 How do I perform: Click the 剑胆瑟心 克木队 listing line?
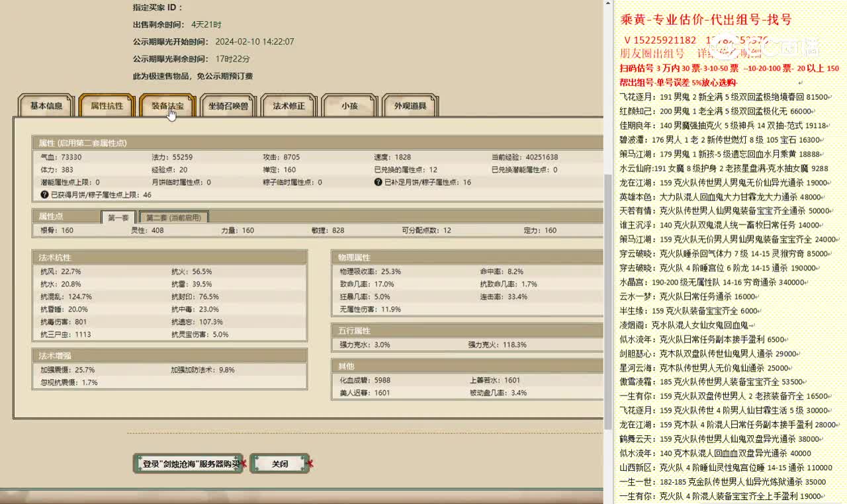[711, 354]
